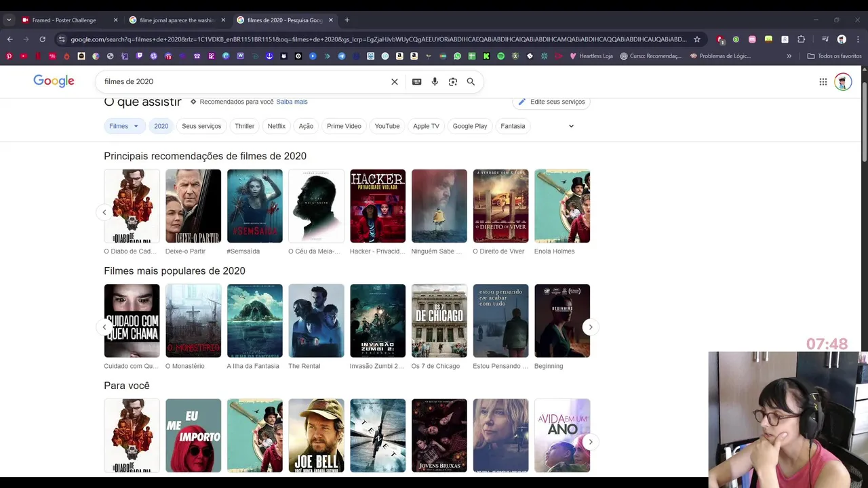Open the Spotify bookmark icon
Viewport: 868px width, 488px height.
(500, 56)
